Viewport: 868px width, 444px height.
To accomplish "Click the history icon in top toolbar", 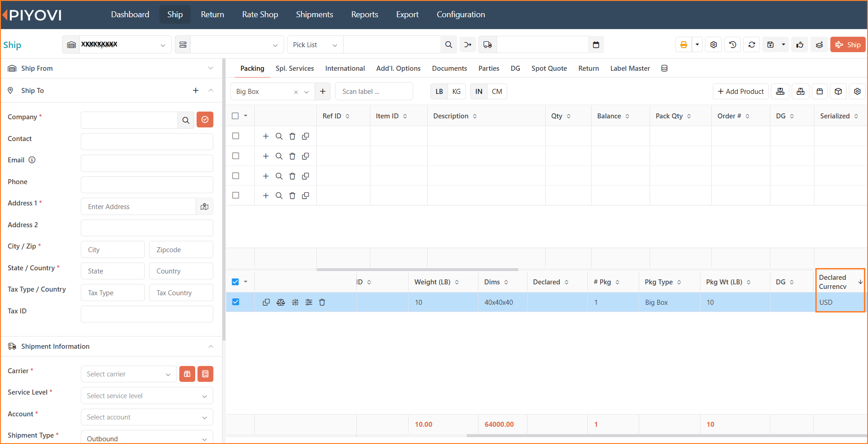I will 733,44.
